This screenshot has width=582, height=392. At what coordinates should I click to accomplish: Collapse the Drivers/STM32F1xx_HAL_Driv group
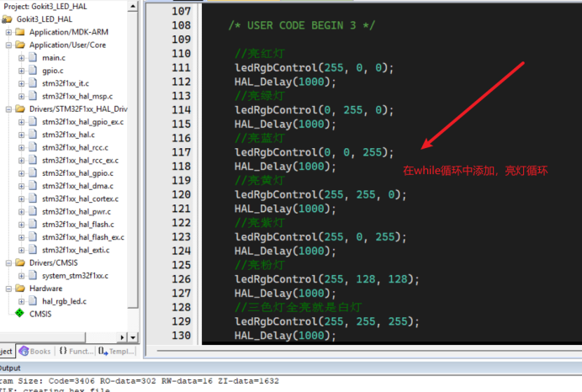point(8,109)
